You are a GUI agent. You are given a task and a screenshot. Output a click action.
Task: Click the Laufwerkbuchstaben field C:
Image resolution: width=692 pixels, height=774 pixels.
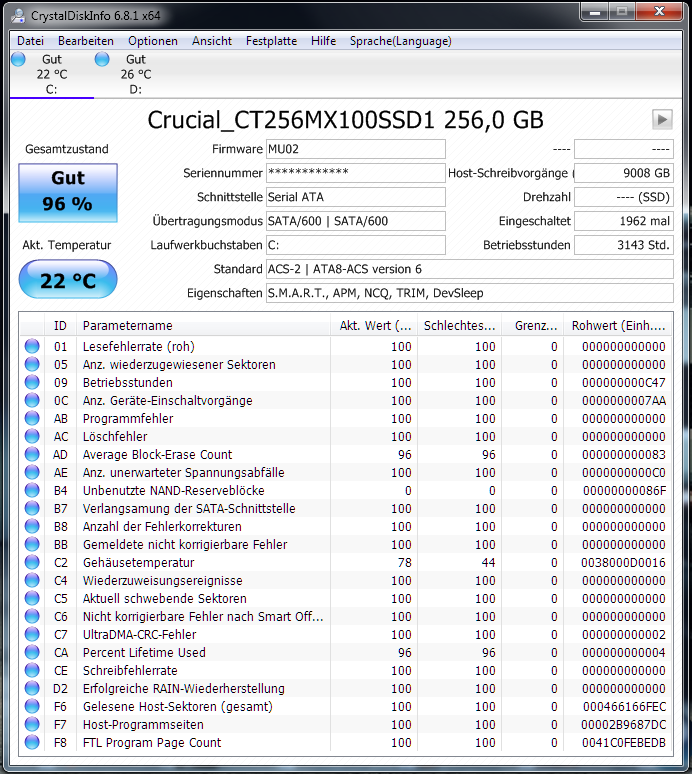[355, 245]
